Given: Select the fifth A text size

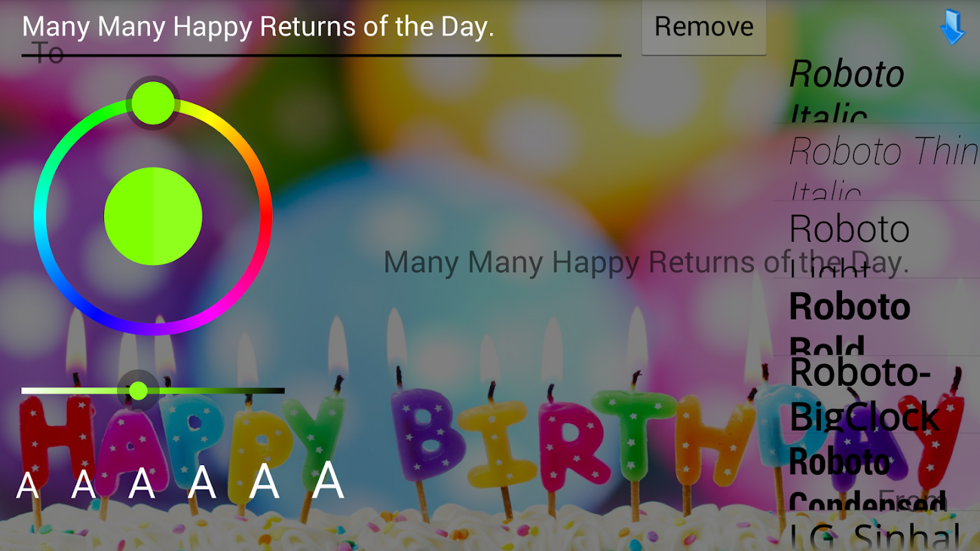Looking at the screenshot, I should click(x=264, y=481).
